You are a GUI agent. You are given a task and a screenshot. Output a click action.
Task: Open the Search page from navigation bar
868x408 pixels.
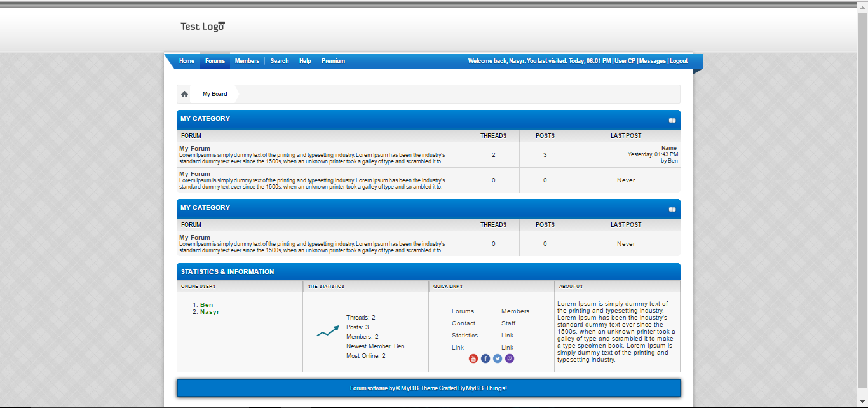(280, 61)
